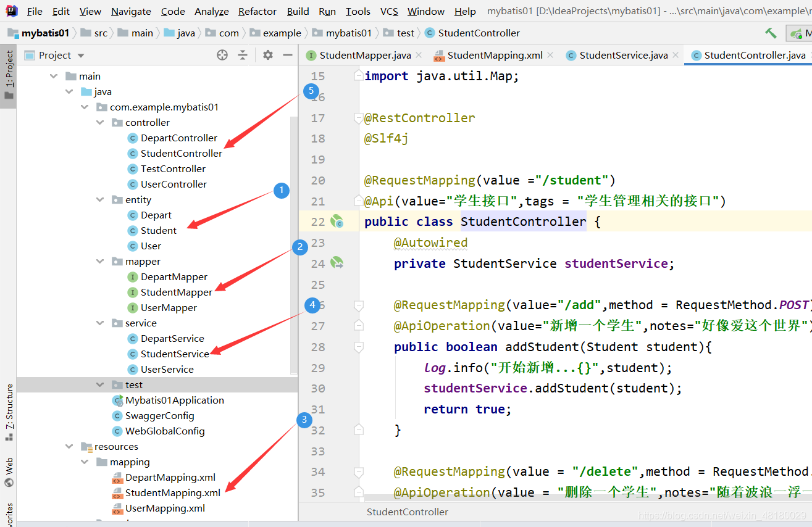
Task: Click the gutter bean icon on line 24
Action: tap(337, 263)
